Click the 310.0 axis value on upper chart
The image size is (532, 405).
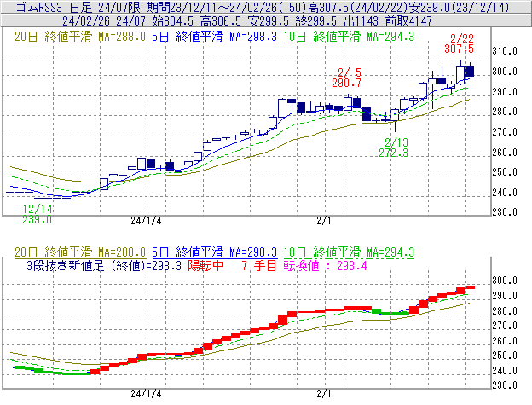point(505,51)
